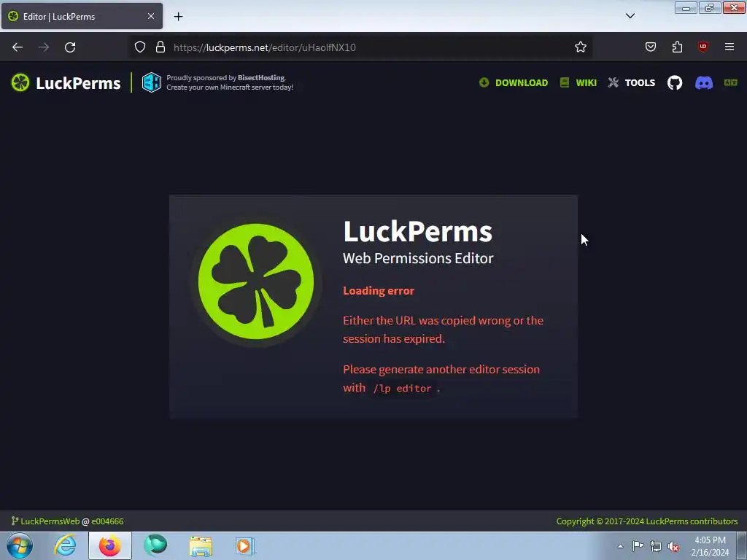This screenshot has height=560, width=747.
Task: Open the GitHub icon link
Action: pos(675,82)
